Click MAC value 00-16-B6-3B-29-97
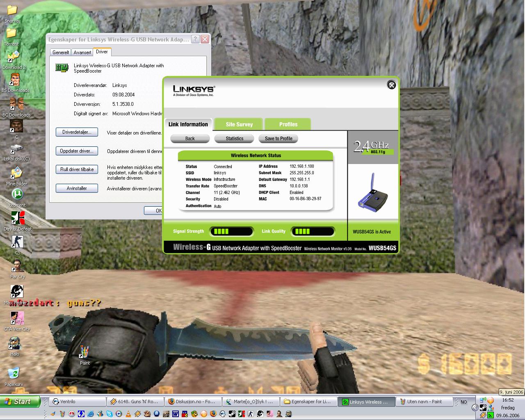Image resolution: width=525 pixels, height=420 pixels. 306,199
